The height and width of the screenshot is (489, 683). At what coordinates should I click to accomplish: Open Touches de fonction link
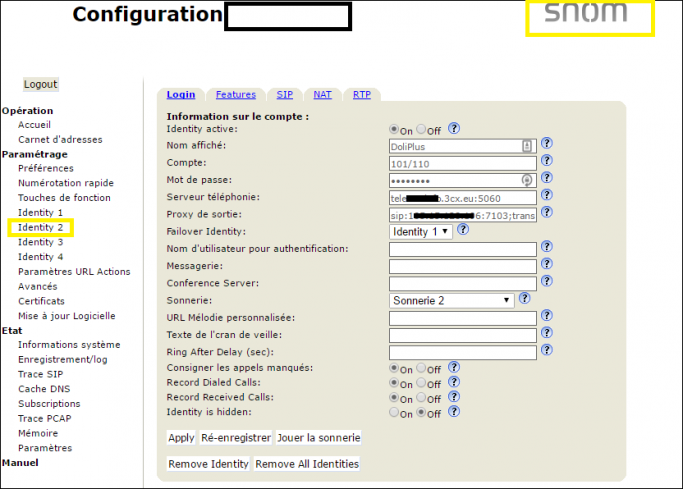(x=64, y=198)
